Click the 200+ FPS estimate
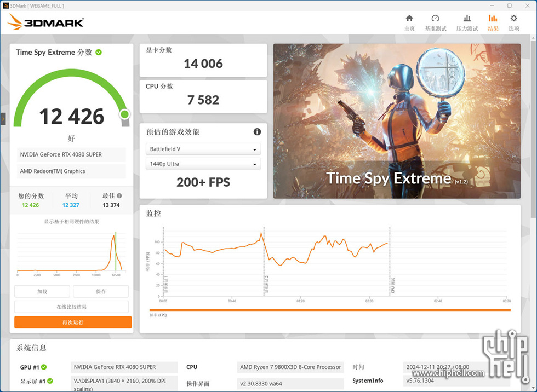The height and width of the screenshot is (392, 537). 203,182
